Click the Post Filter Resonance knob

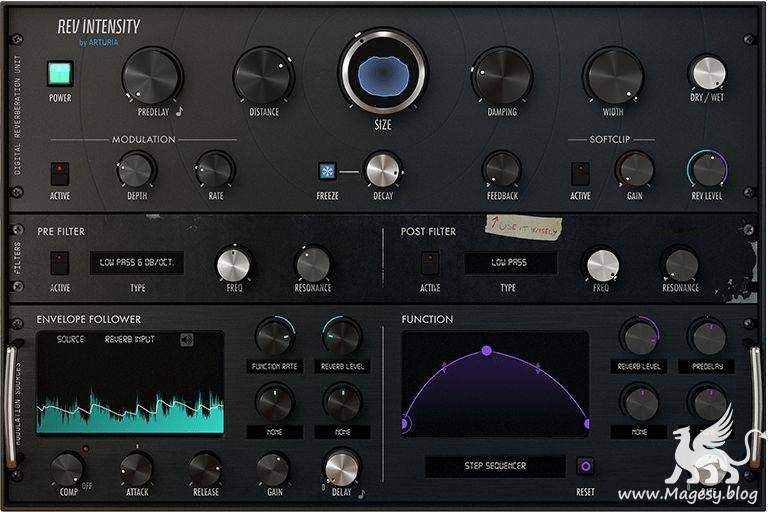[x=681, y=265]
